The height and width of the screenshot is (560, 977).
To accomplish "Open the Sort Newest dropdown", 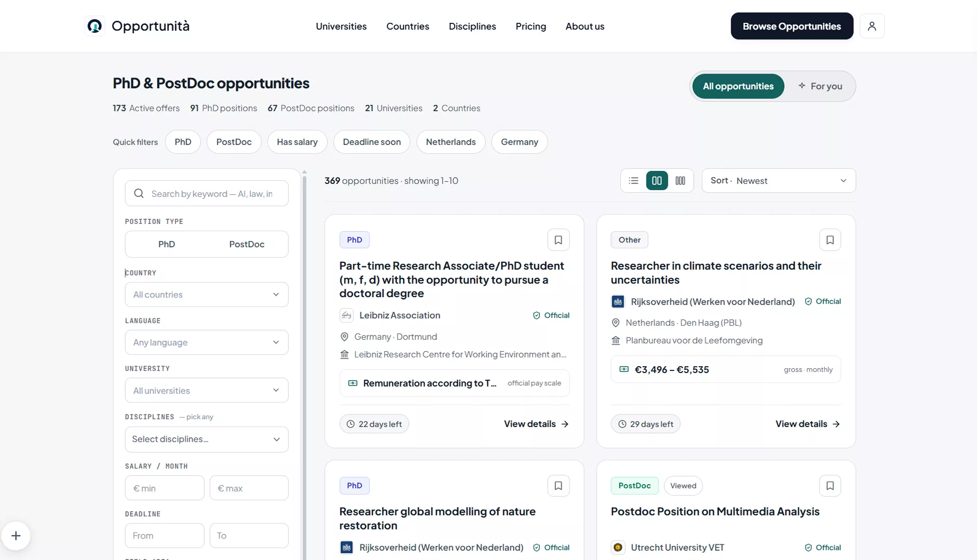I will [x=778, y=181].
